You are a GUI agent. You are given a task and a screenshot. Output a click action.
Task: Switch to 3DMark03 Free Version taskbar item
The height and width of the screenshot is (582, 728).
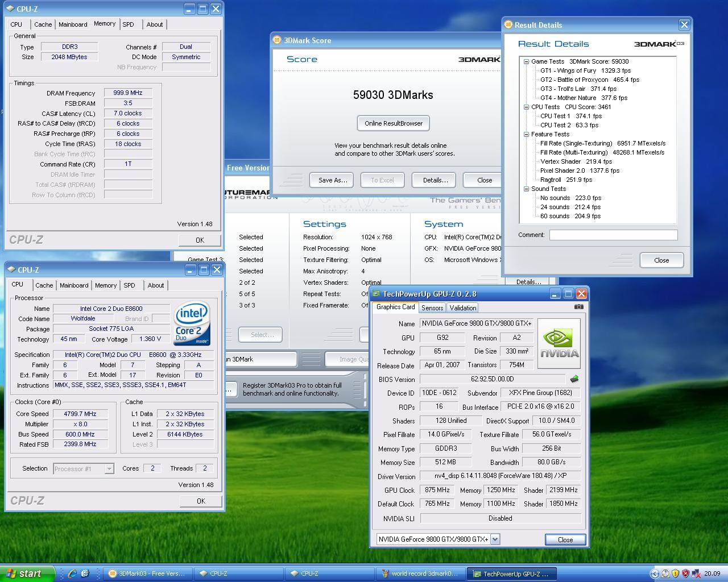pos(147,573)
